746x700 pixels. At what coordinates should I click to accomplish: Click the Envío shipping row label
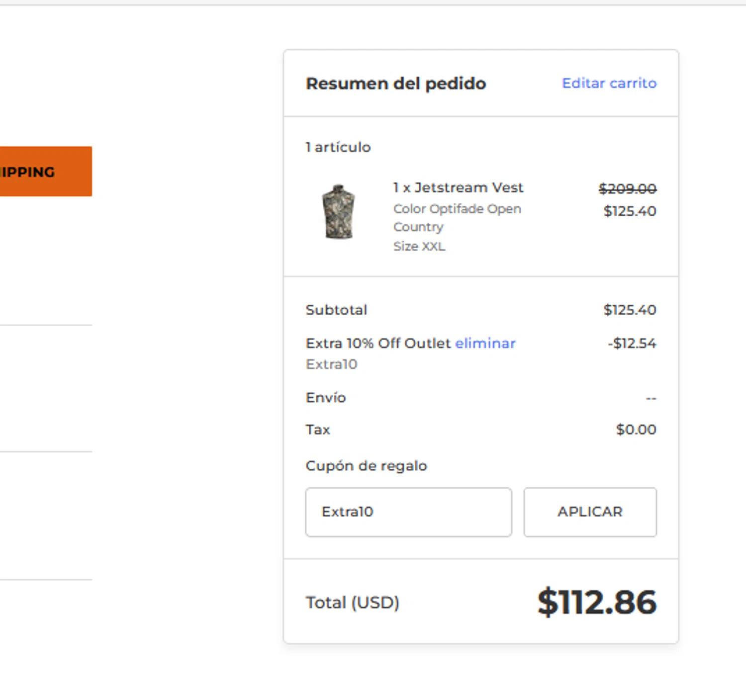pos(326,398)
